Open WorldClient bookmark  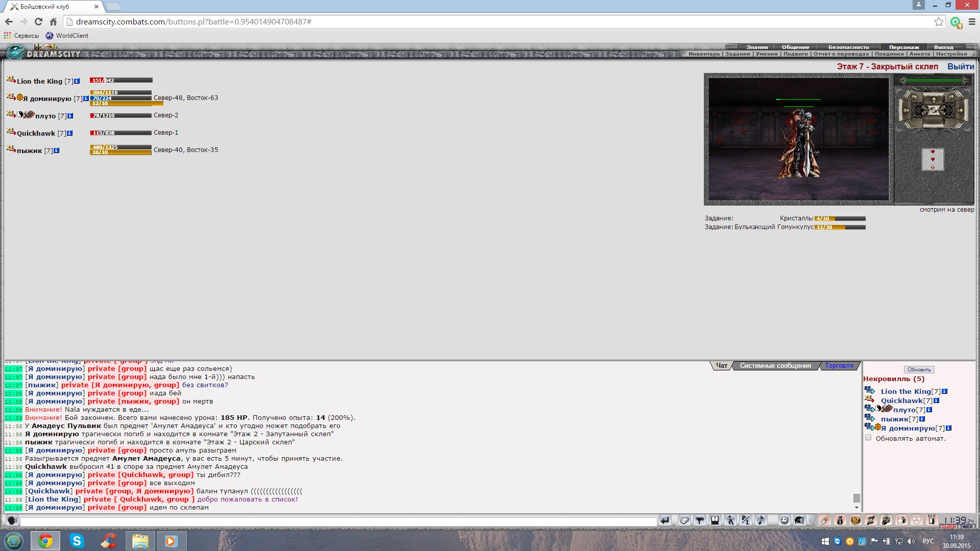(x=67, y=36)
